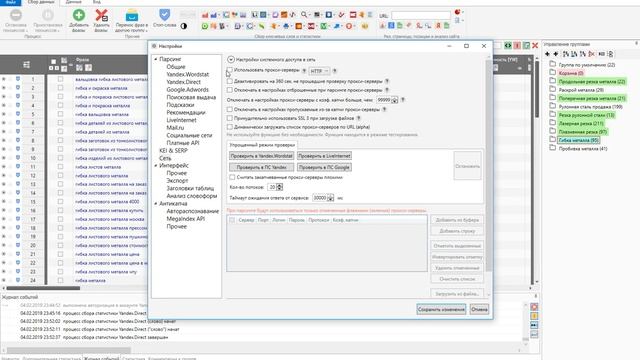
Task: Click the phrase table horizontal scrollbar
Action: (42, 288)
